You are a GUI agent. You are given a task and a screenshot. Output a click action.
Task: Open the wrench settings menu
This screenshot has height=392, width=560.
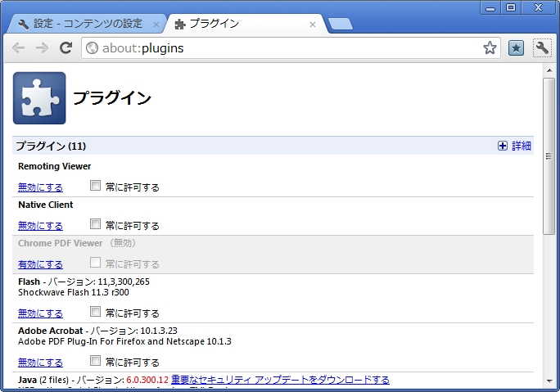(542, 47)
